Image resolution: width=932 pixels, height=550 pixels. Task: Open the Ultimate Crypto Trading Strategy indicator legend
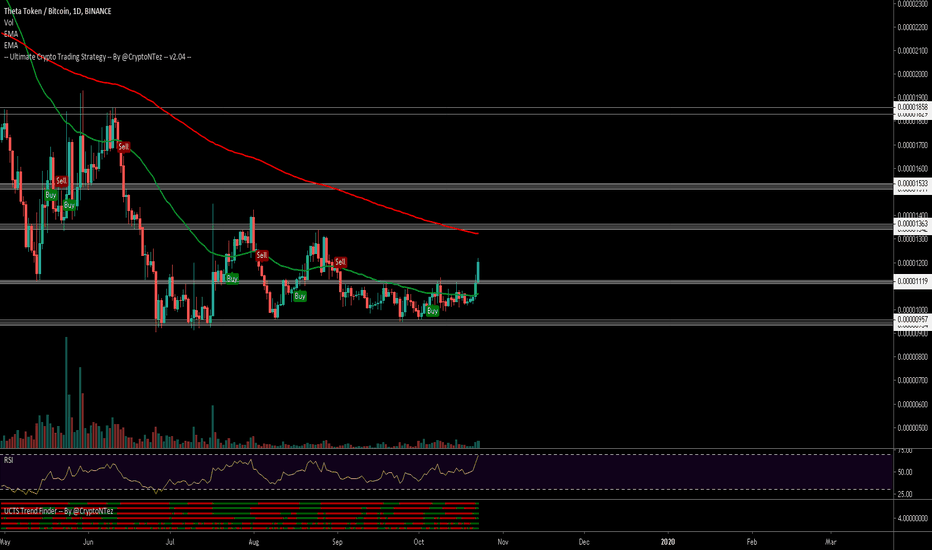tap(97, 57)
